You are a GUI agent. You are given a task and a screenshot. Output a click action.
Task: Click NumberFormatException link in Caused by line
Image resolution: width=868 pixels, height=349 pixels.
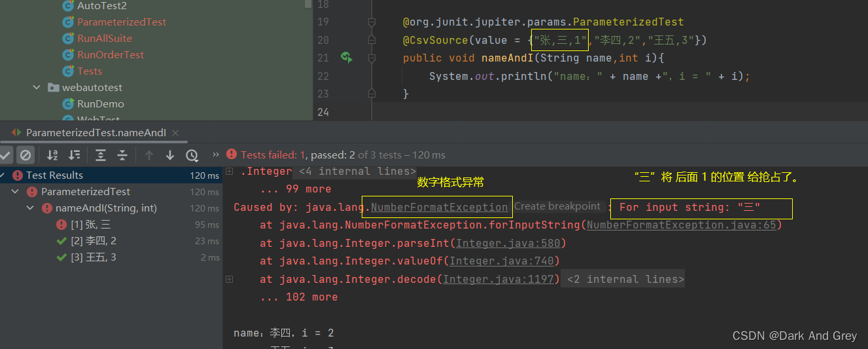tap(440, 207)
